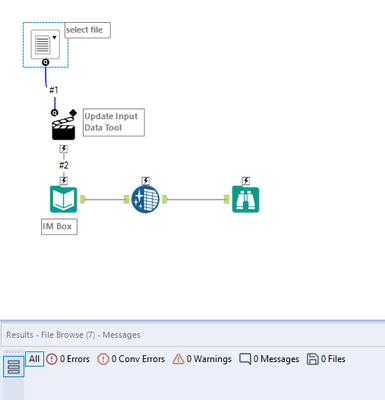
Task: Select the File Browse tool icon
Action: point(45,44)
